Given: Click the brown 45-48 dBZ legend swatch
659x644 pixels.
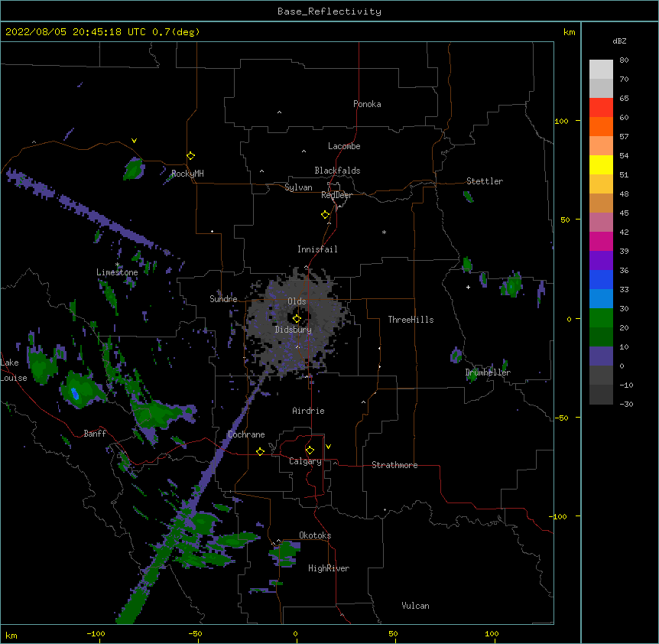Looking at the screenshot, I should coord(601,203).
